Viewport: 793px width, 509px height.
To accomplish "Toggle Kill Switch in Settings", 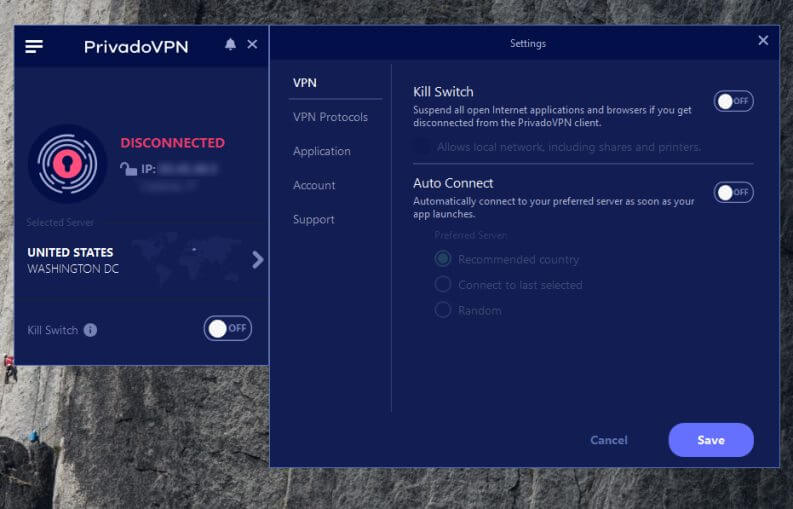I will point(733,101).
